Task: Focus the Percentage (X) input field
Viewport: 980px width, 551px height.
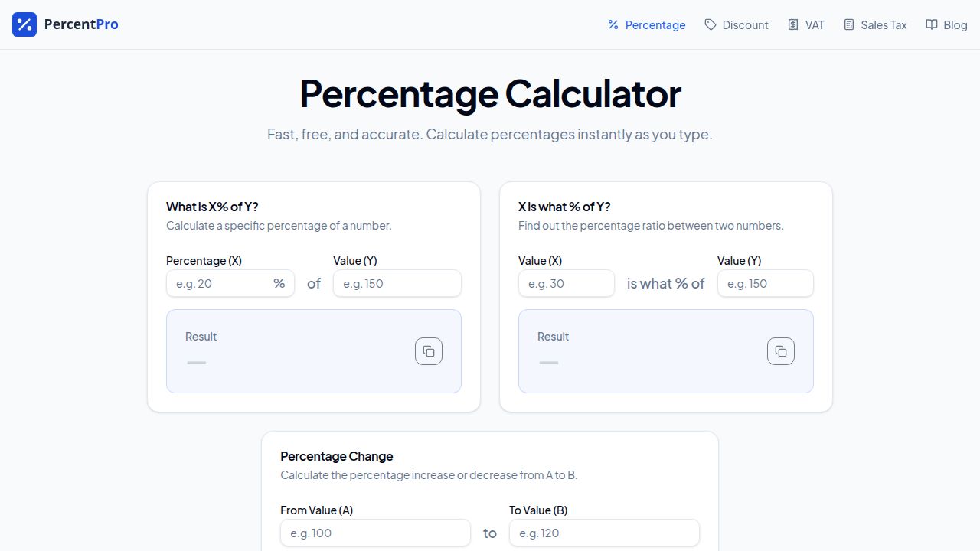Action: tap(230, 283)
